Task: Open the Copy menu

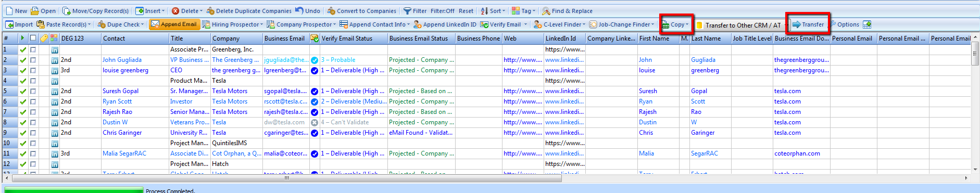Action: (x=675, y=24)
